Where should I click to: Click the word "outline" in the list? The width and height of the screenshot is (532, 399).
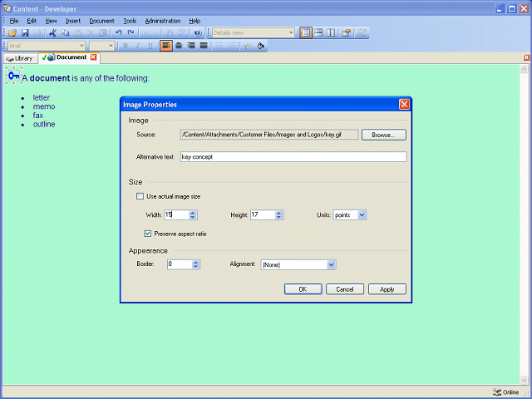44,124
